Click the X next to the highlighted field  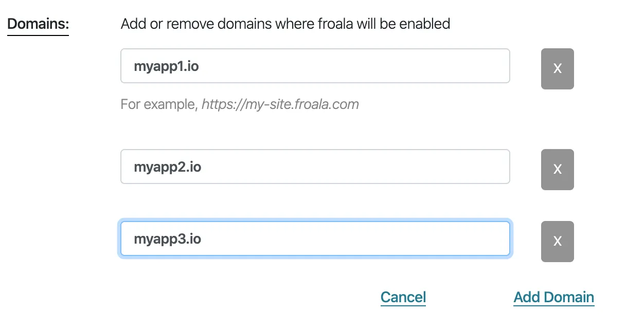tap(557, 241)
